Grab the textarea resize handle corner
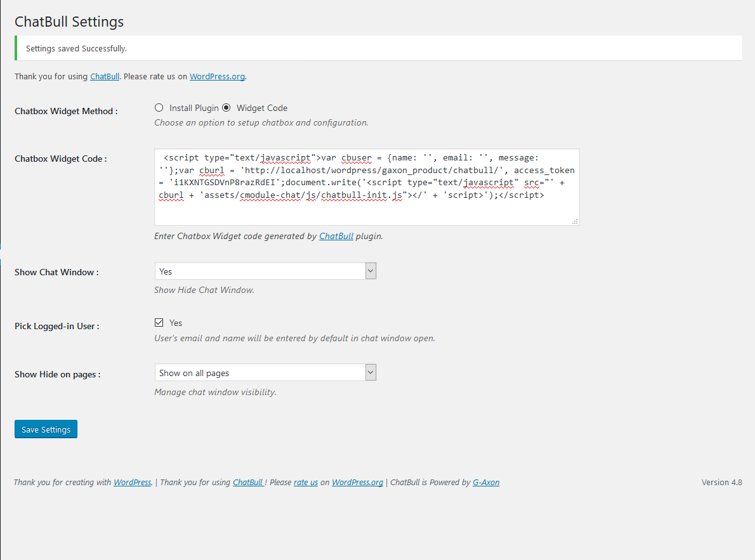The height and width of the screenshot is (560, 755). tap(575, 221)
